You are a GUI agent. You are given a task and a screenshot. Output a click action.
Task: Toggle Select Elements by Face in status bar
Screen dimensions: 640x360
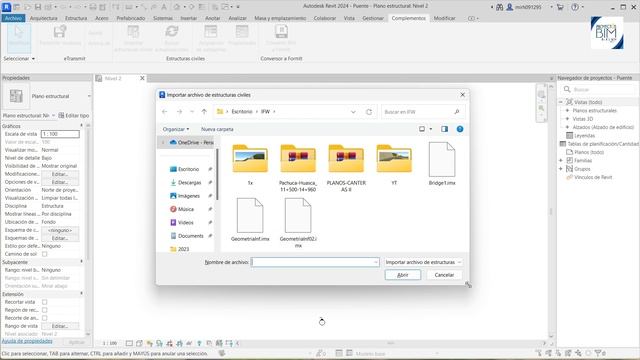point(568,353)
